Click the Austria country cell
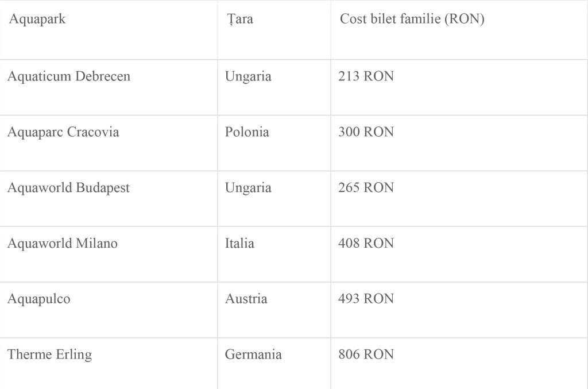588x389 pixels. tap(246, 299)
